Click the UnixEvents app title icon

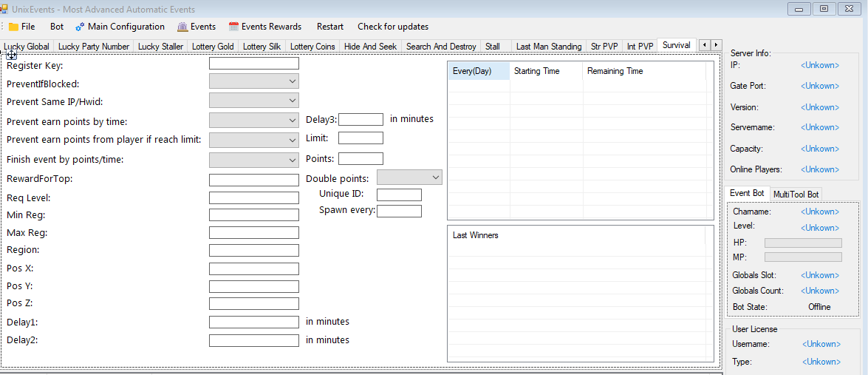click(3, 10)
